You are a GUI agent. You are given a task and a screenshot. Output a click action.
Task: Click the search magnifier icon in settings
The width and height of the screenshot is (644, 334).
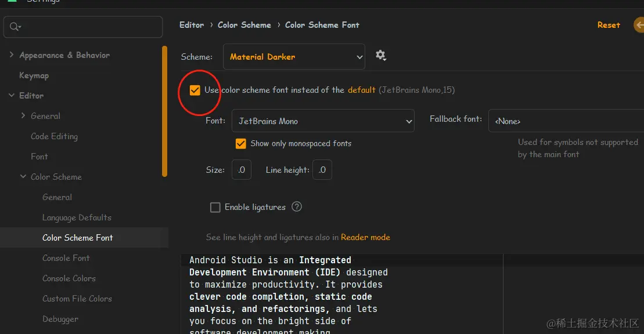point(15,27)
